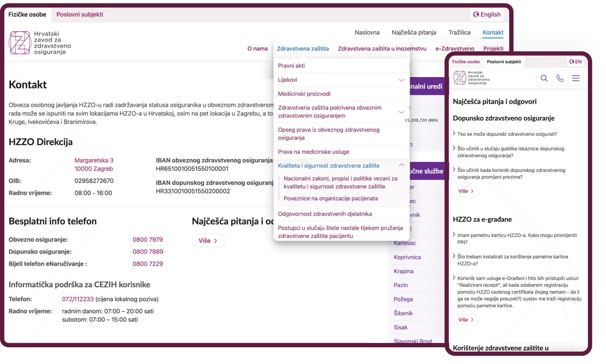Click the mobile phone contact icon
Viewport: 606px width, 364px height.
tap(560, 78)
